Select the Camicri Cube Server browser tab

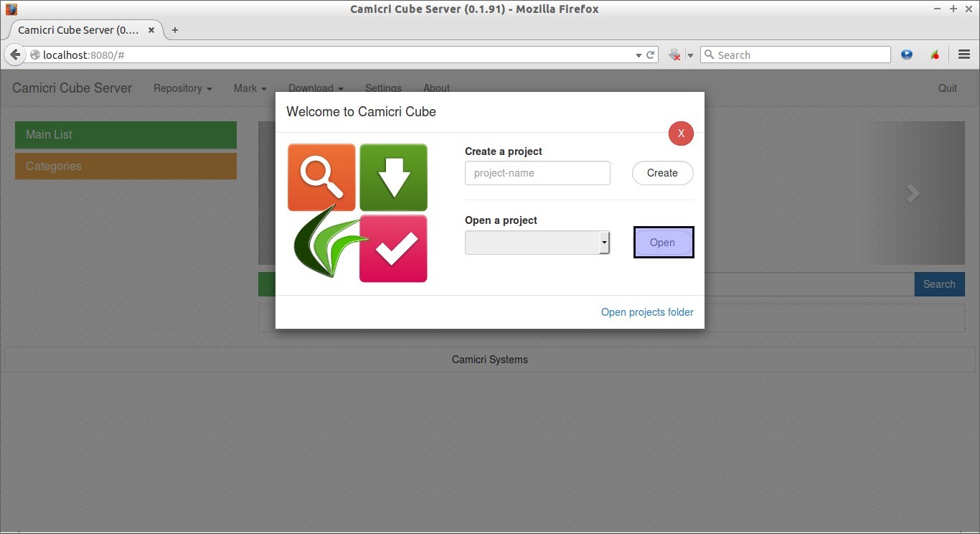(x=85, y=30)
